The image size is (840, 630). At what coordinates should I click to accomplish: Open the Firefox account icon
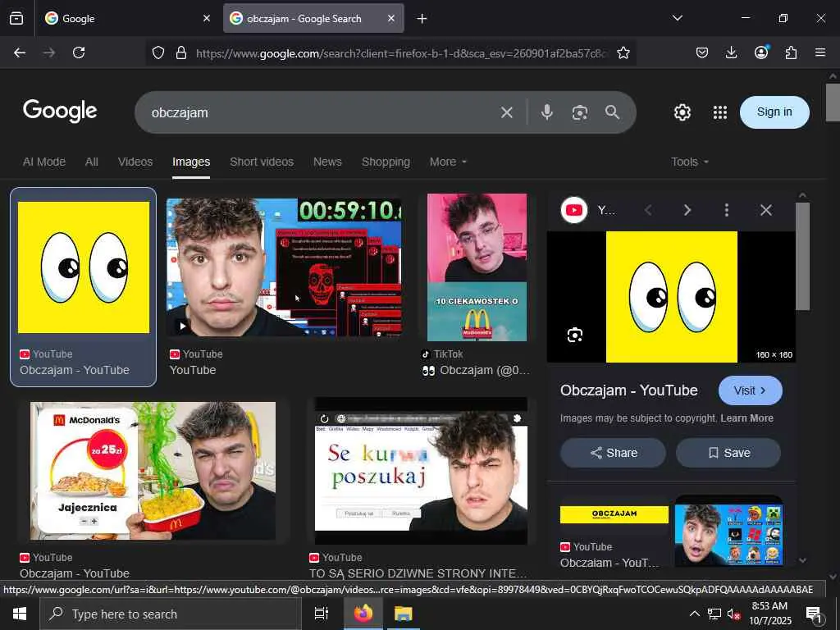pyautogui.click(x=761, y=52)
